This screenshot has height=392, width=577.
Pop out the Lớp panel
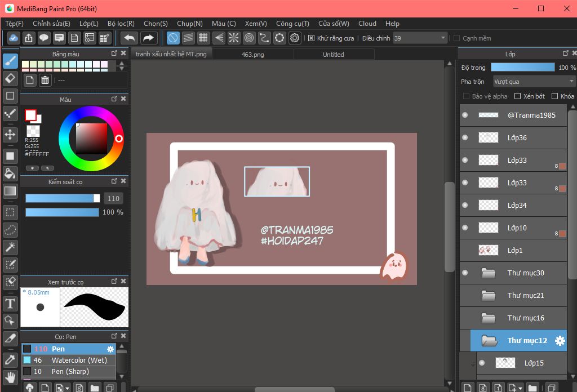pos(566,54)
